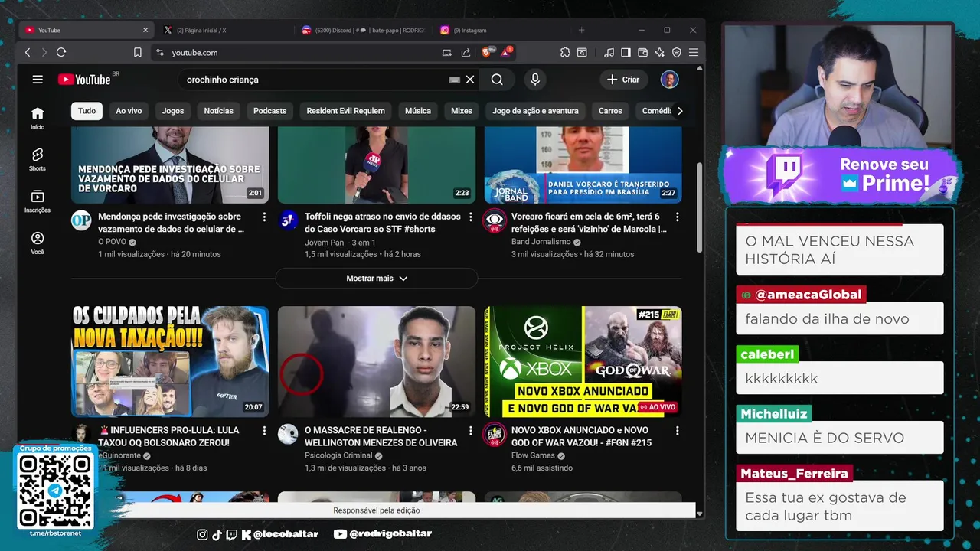Image resolution: width=980 pixels, height=551 pixels.
Task: Open the browser extensions puzzle icon
Action: click(565, 52)
